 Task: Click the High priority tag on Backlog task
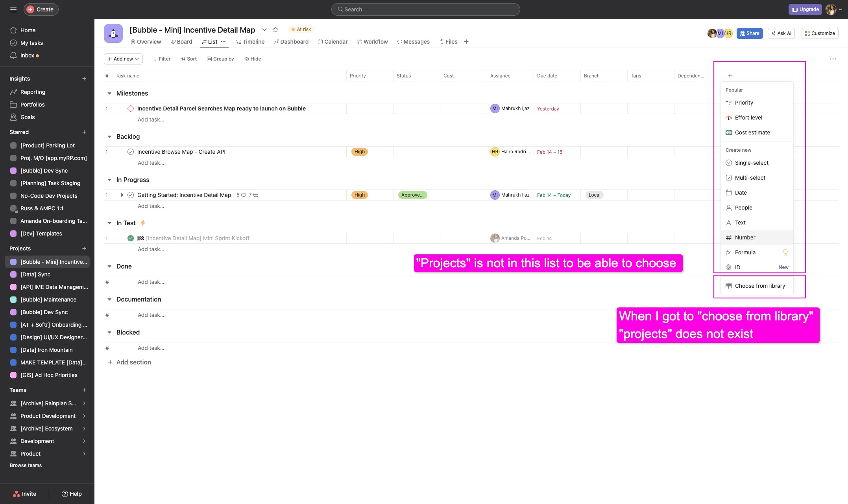(360, 152)
